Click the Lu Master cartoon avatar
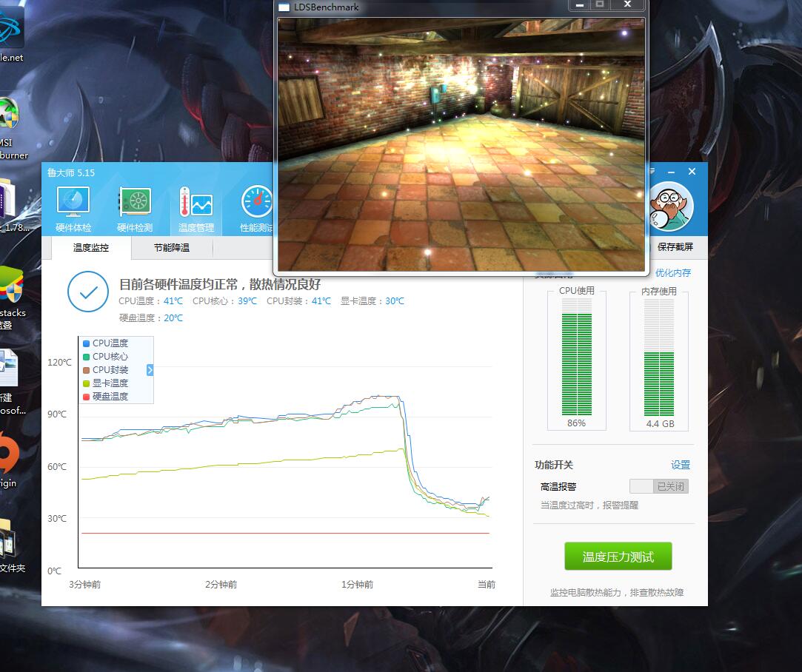 click(670, 206)
